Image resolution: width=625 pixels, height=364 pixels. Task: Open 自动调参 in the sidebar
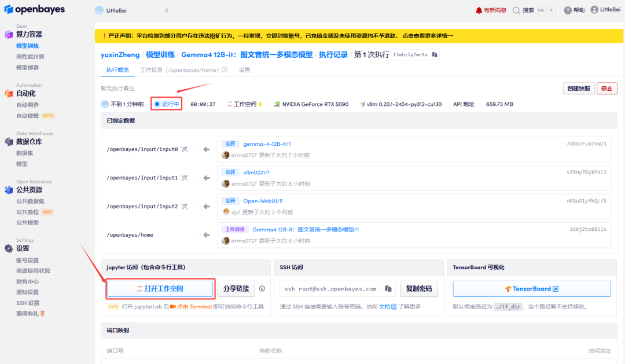pos(28,105)
